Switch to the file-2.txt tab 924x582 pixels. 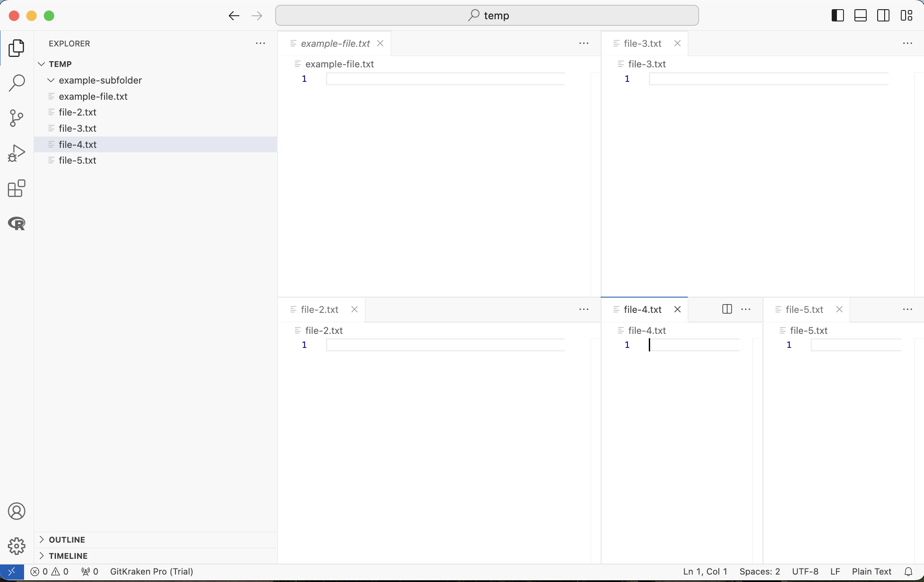point(319,309)
